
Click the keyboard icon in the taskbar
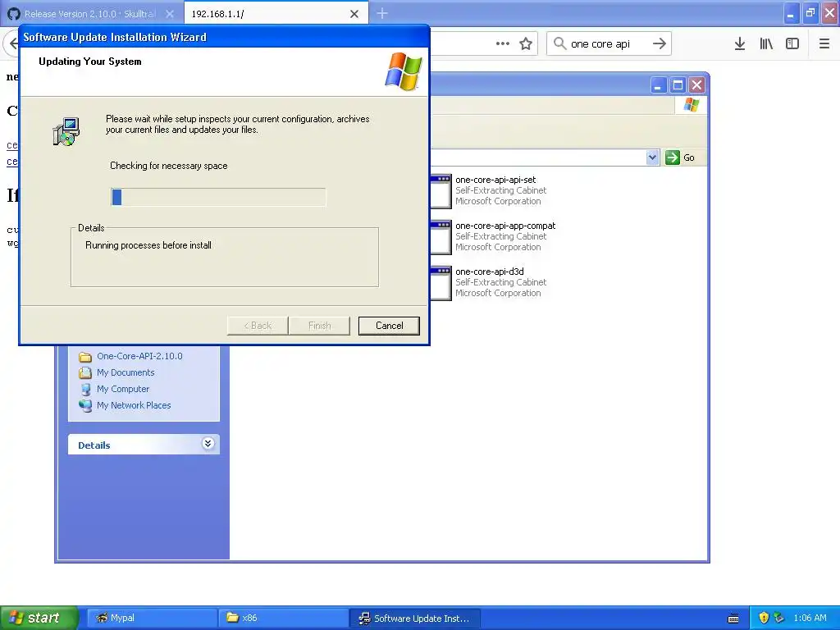tap(733, 619)
